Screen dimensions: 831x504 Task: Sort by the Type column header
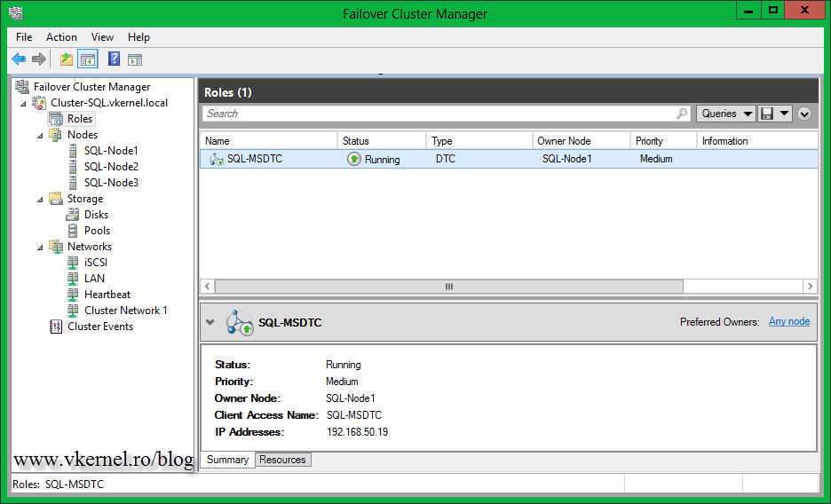pos(479,141)
